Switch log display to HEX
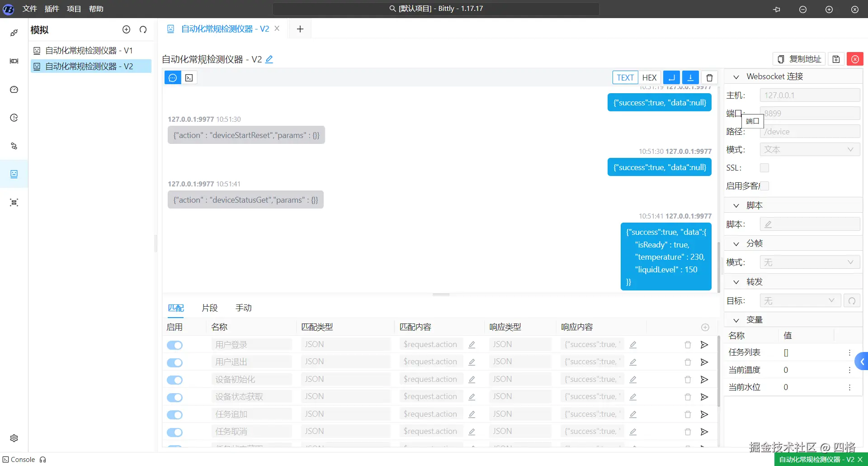The width and height of the screenshot is (868, 466). 649,78
